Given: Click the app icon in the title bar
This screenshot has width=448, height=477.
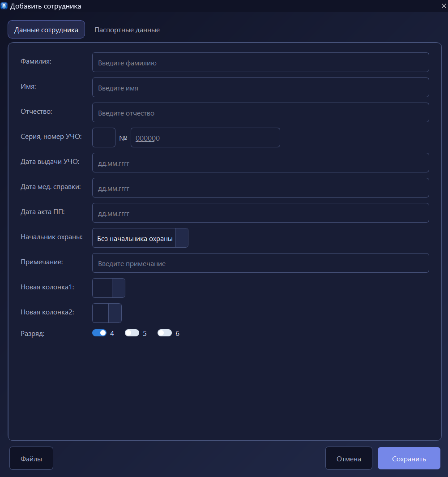Looking at the screenshot, I should (x=4, y=6).
